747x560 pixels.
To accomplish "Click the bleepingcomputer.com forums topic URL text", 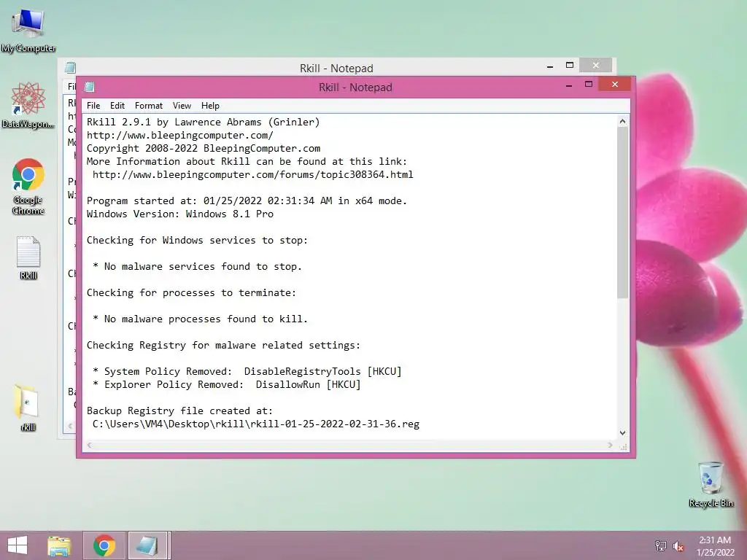I will (253, 174).
